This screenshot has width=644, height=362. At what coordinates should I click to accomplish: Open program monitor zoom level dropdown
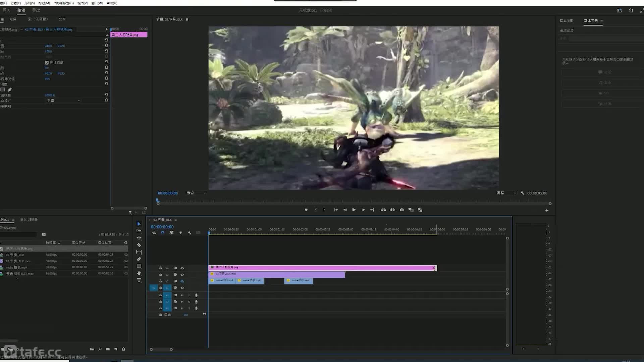pyautogui.click(x=197, y=193)
